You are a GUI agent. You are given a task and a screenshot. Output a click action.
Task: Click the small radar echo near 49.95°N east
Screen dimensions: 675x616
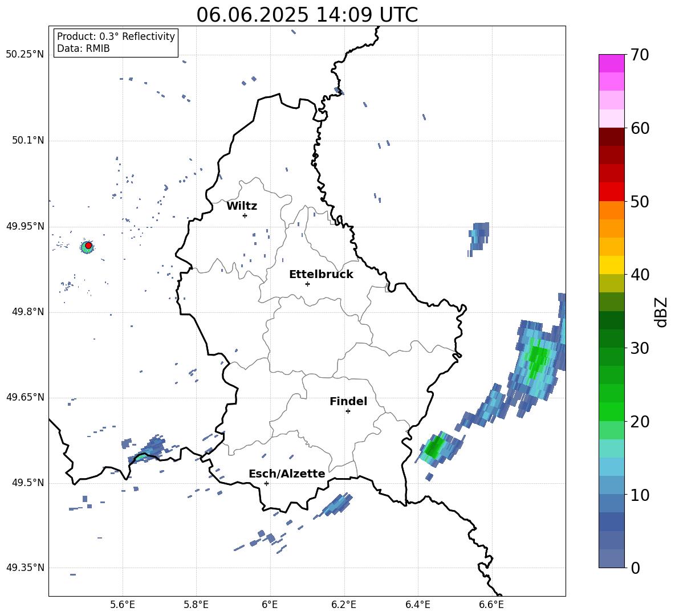(479, 239)
